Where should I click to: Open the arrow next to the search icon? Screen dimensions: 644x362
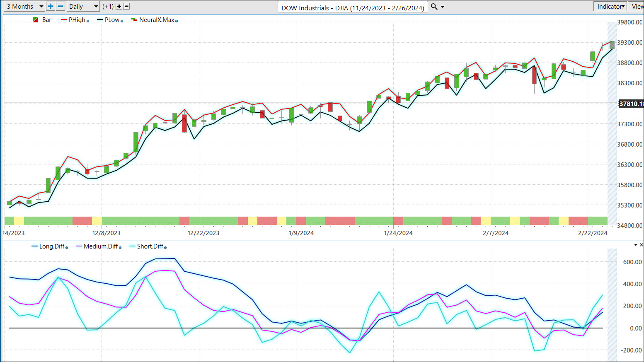click(x=443, y=7)
